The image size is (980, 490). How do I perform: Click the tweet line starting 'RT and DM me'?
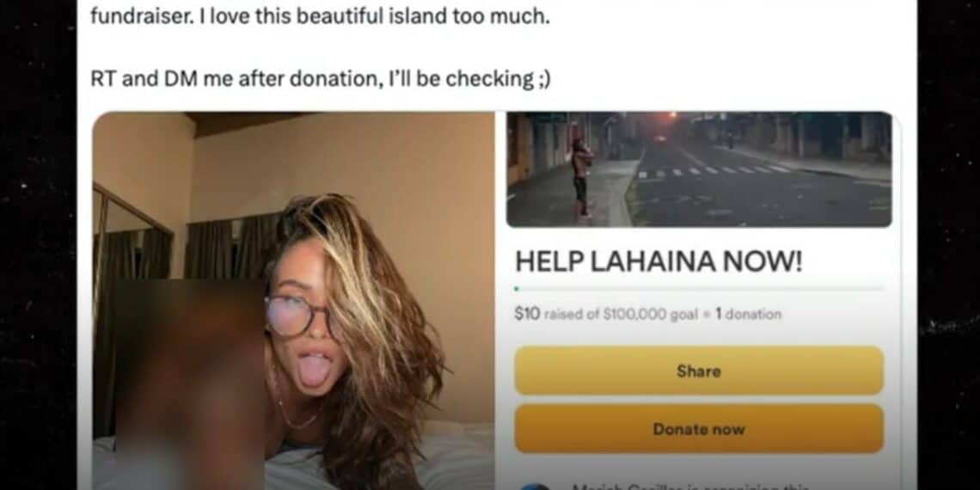tap(321, 79)
